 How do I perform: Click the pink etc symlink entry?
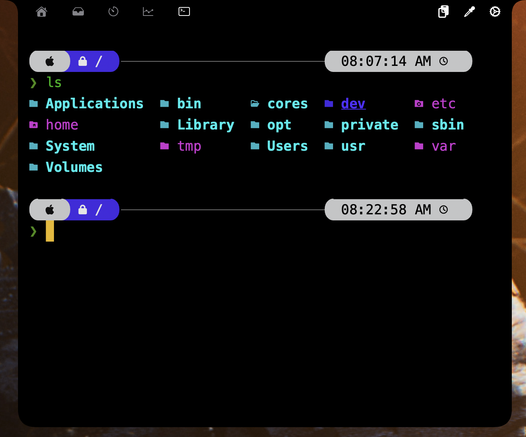[x=435, y=104]
